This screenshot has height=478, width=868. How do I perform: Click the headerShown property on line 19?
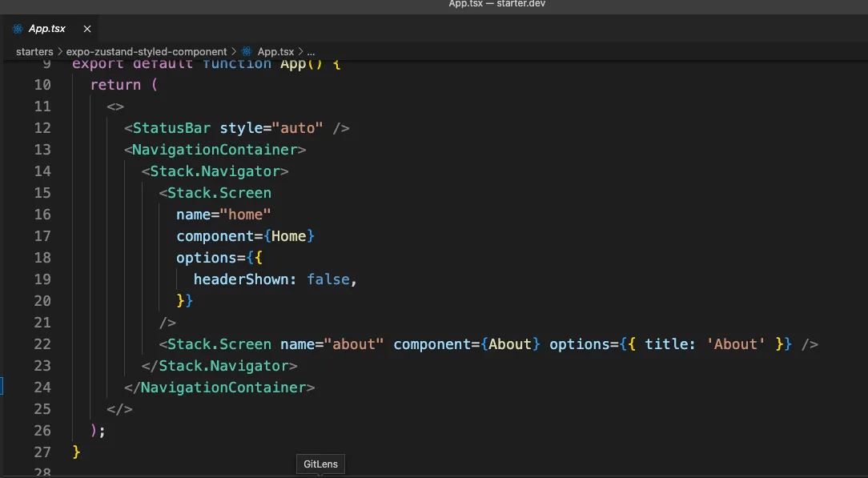point(242,279)
